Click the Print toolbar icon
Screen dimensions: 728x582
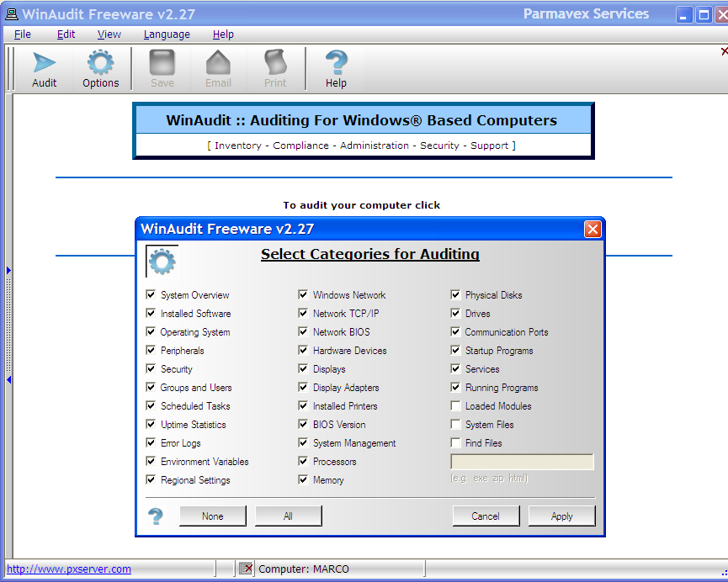(275, 70)
